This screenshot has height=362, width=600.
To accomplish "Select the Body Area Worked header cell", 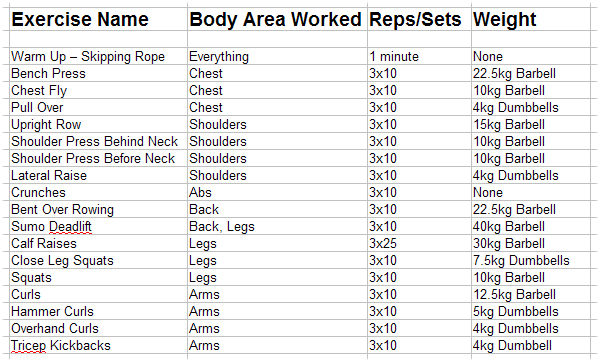I will click(277, 19).
